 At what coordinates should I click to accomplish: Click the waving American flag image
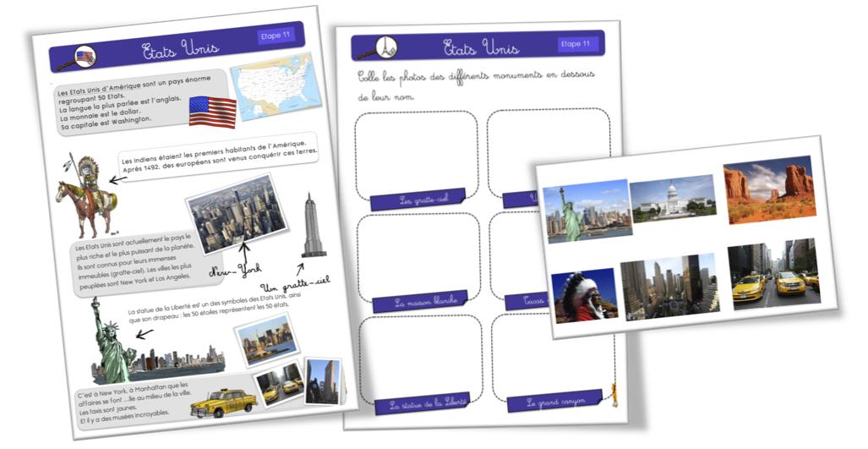tap(212, 112)
